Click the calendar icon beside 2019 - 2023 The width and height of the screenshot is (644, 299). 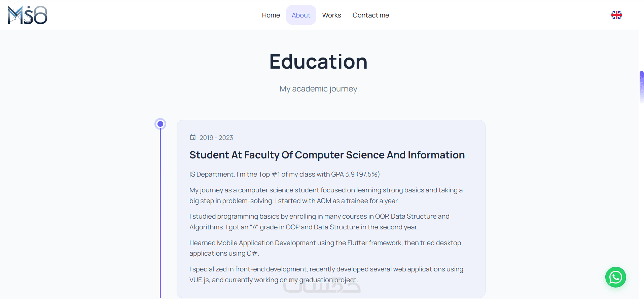point(193,137)
